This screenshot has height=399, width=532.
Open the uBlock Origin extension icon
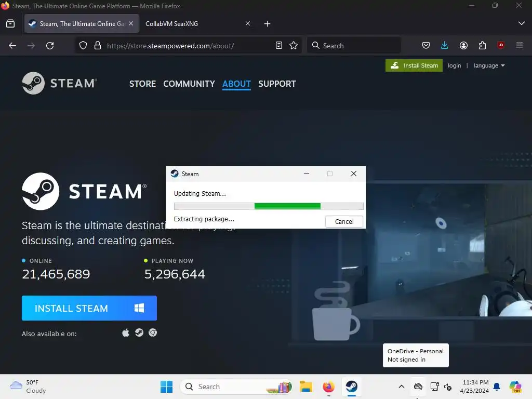pos(501,46)
